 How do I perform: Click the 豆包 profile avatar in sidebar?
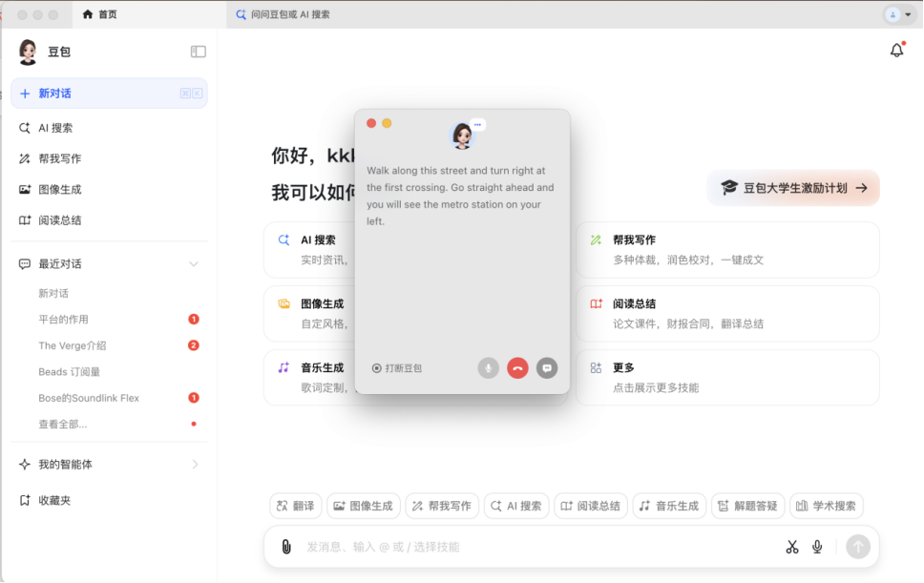28,52
